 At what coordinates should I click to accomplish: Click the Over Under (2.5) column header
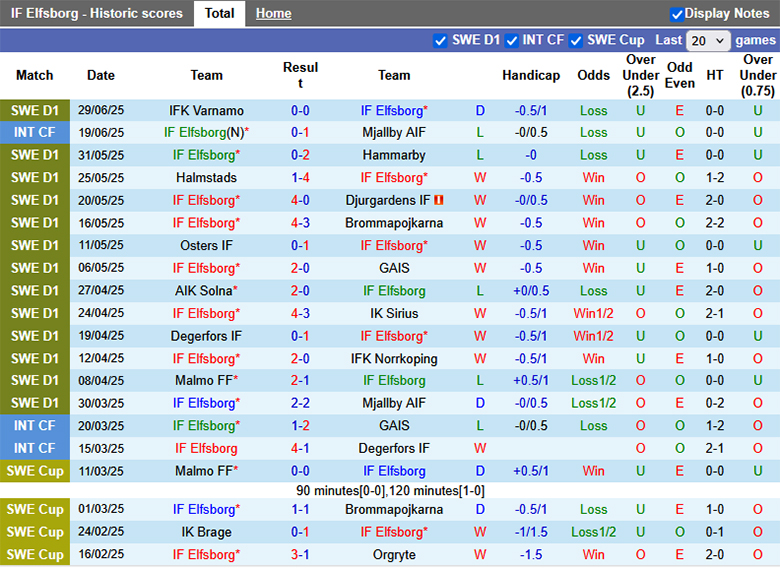[x=641, y=75]
